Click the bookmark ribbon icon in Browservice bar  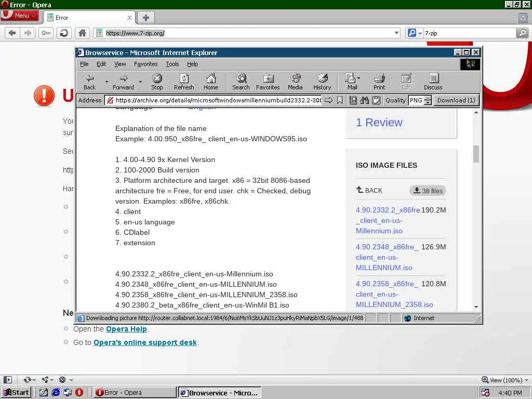pos(340,100)
